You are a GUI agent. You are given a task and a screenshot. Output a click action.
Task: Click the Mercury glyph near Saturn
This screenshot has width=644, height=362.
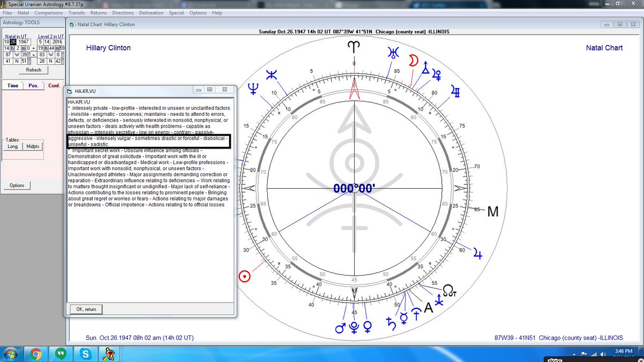point(404,319)
